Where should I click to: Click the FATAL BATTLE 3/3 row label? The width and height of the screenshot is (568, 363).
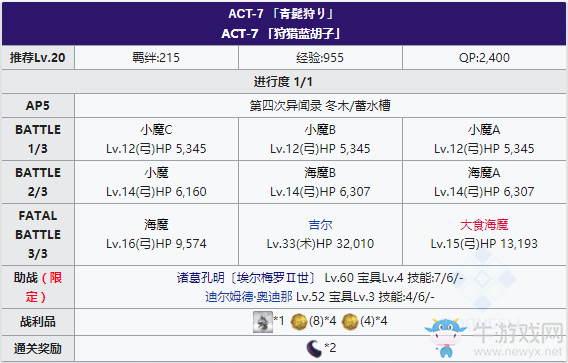tap(38, 234)
